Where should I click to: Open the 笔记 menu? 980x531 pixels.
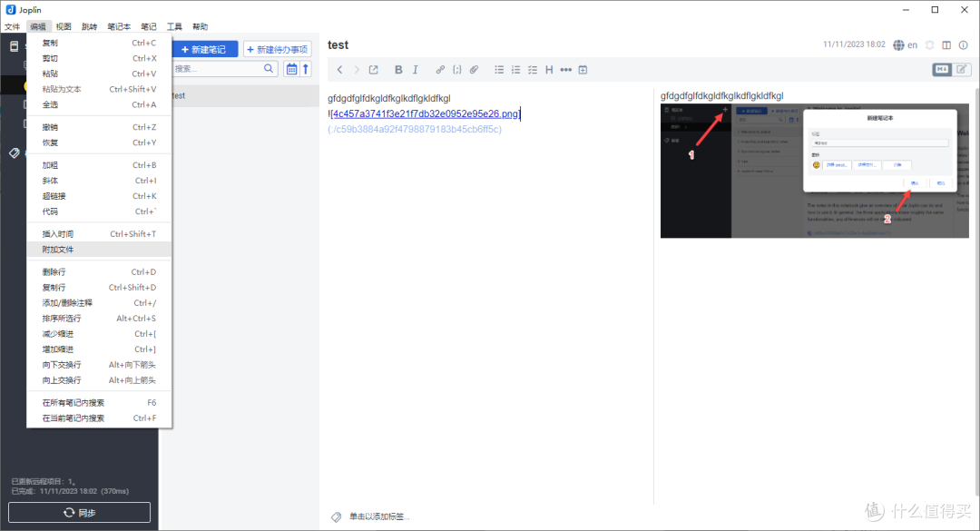pyautogui.click(x=149, y=27)
